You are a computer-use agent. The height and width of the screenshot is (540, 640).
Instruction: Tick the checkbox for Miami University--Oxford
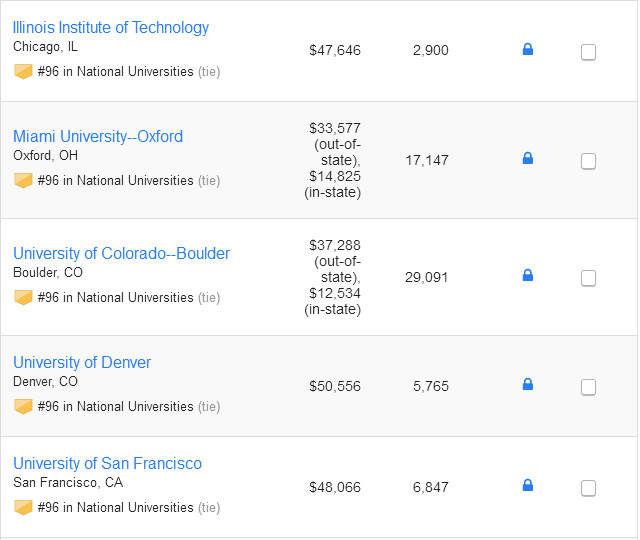tap(589, 161)
